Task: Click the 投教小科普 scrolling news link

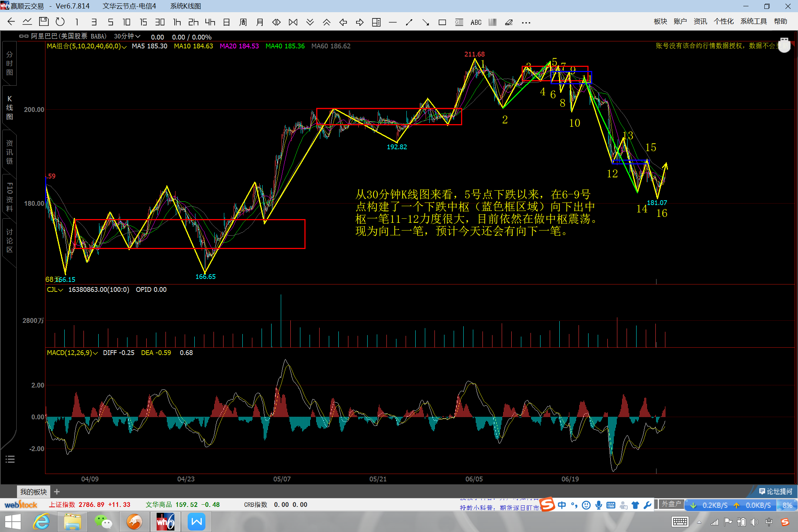Action: tap(499, 508)
